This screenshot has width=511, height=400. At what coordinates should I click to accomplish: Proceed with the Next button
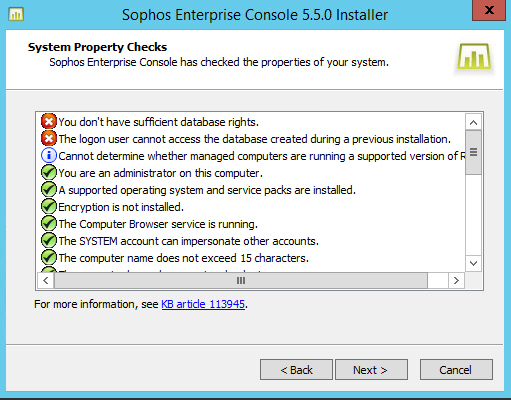[371, 370]
